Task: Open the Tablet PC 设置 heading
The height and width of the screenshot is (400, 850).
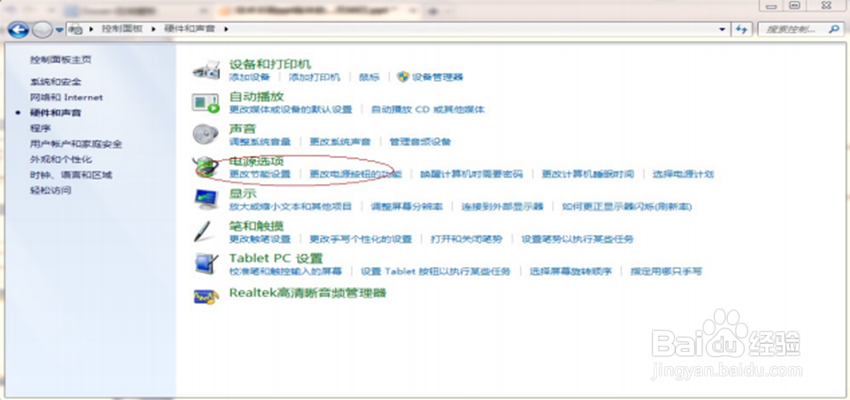Action: point(276,259)
